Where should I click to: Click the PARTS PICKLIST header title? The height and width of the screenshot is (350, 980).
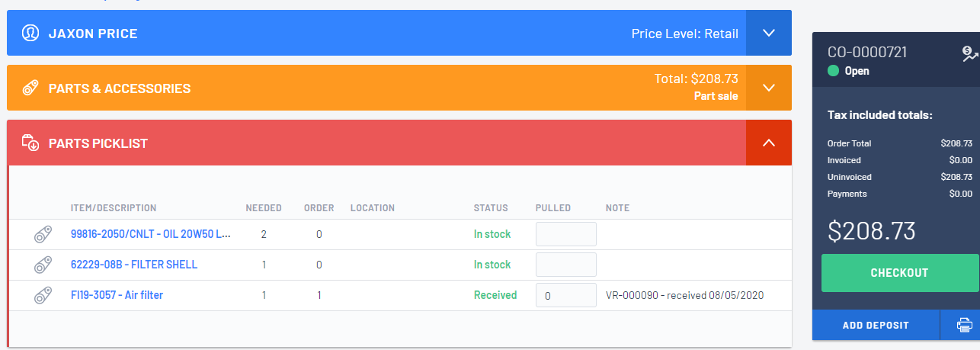98,143
